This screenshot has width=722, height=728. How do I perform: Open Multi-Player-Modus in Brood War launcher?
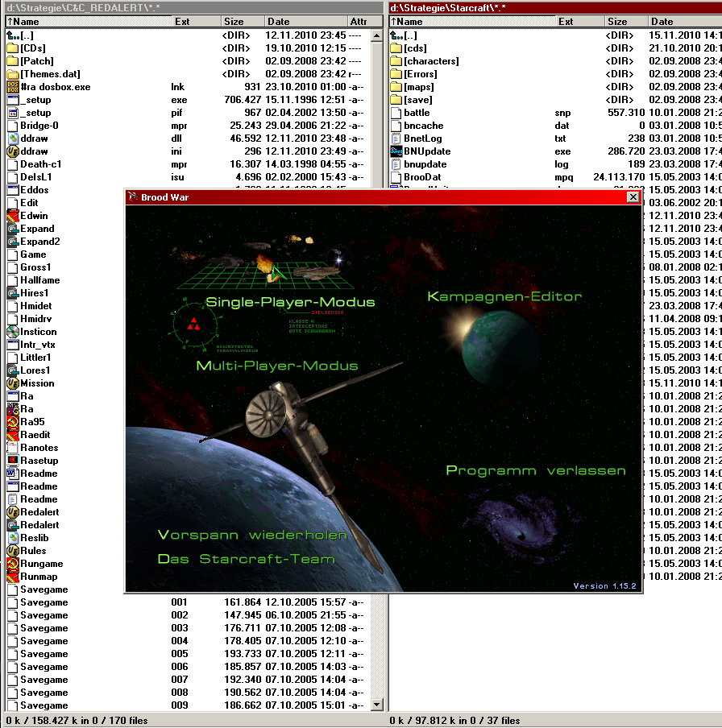point(277,366)
